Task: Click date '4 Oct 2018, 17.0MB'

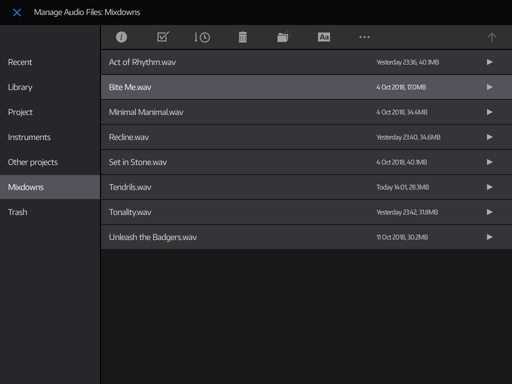Action: pos(401,87)
